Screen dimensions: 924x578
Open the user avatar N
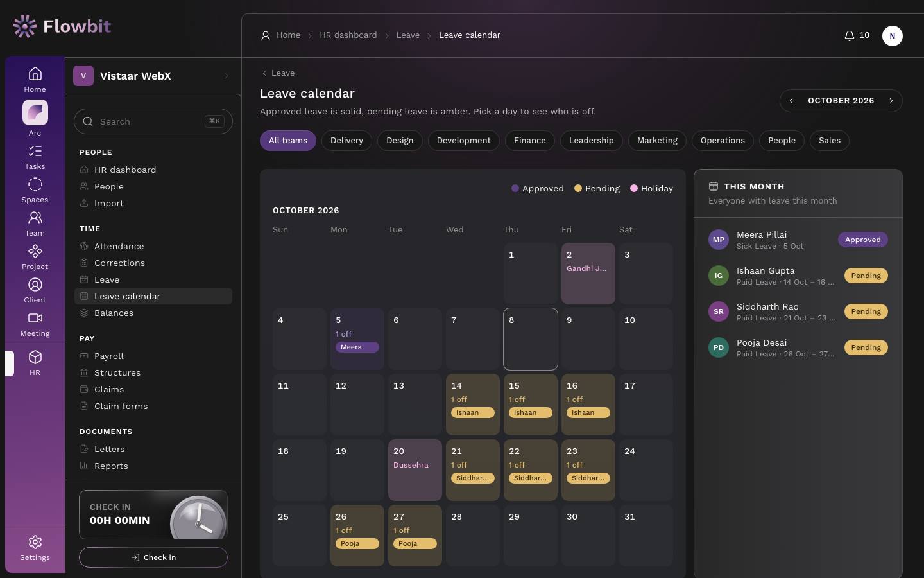892,36
